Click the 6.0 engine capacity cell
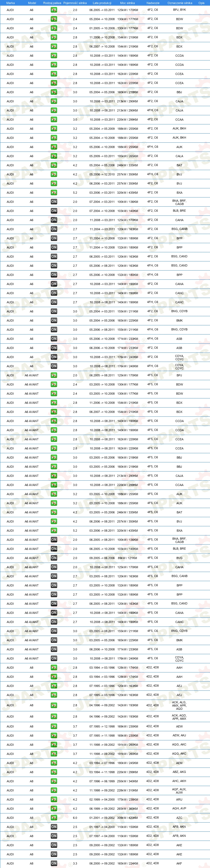 pyautogui.click(x=75, y=818)
